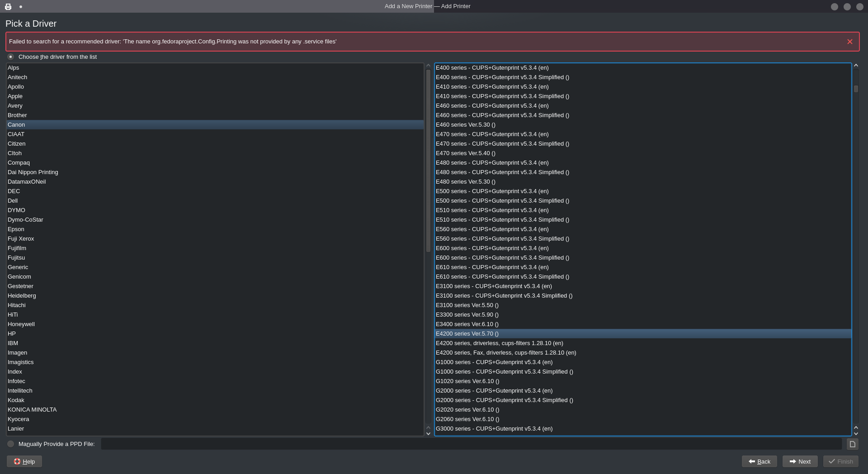Viewport: 868px width, 474px height.
Task: Select 'G2020 series Ver.6.10 ()' driver
Action: [643, 410]
